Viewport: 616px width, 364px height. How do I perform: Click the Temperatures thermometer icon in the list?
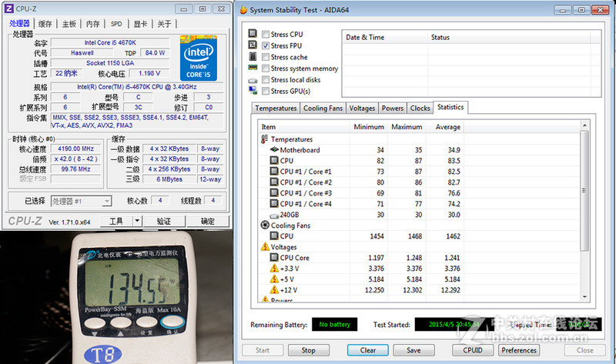tap(265, 139)
